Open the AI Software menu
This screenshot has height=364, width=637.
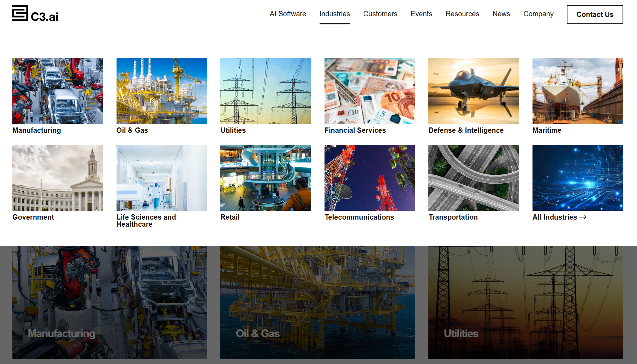(x=287, y=14)
